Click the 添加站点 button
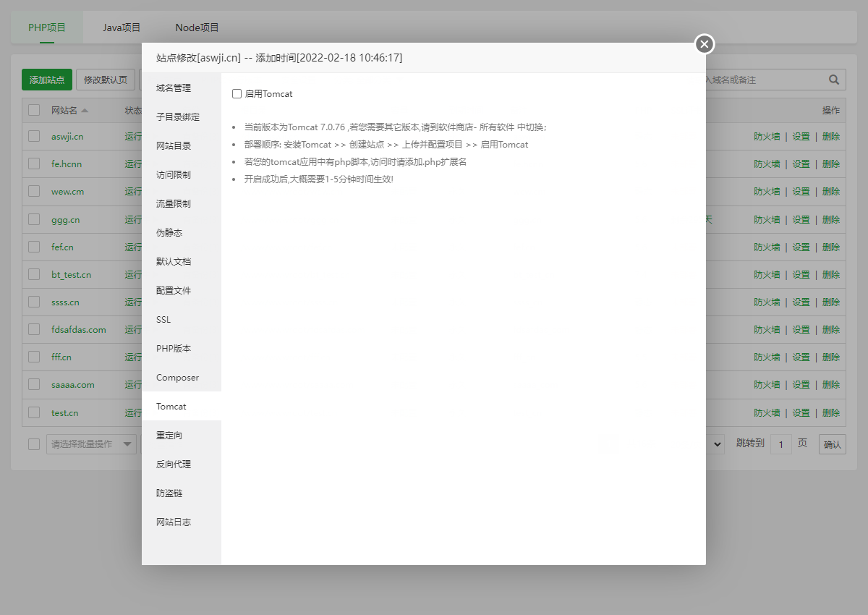 [46, 80]
